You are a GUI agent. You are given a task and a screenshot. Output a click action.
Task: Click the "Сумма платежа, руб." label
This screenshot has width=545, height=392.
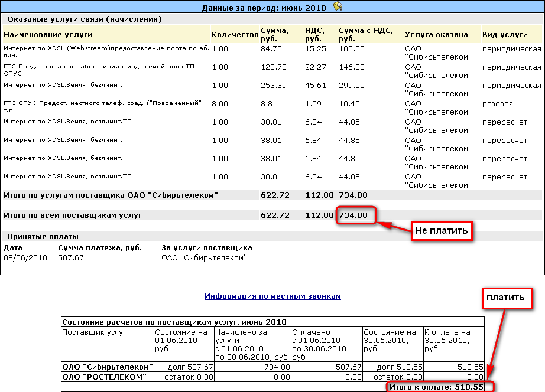click(x=100, y=248)
